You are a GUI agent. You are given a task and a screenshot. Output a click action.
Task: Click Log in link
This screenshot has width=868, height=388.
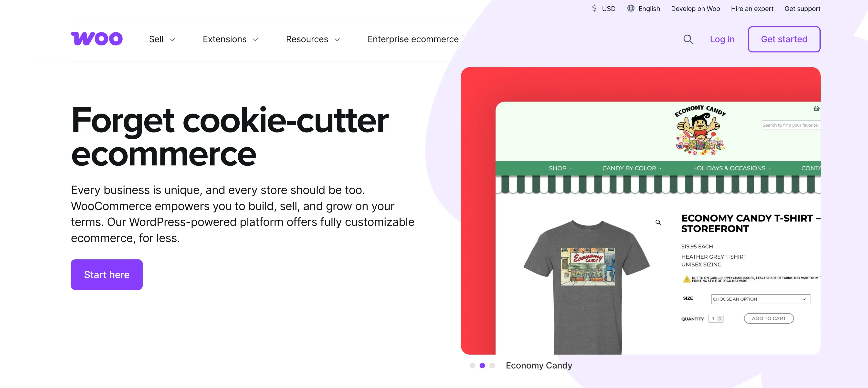(x=722, y=39)
